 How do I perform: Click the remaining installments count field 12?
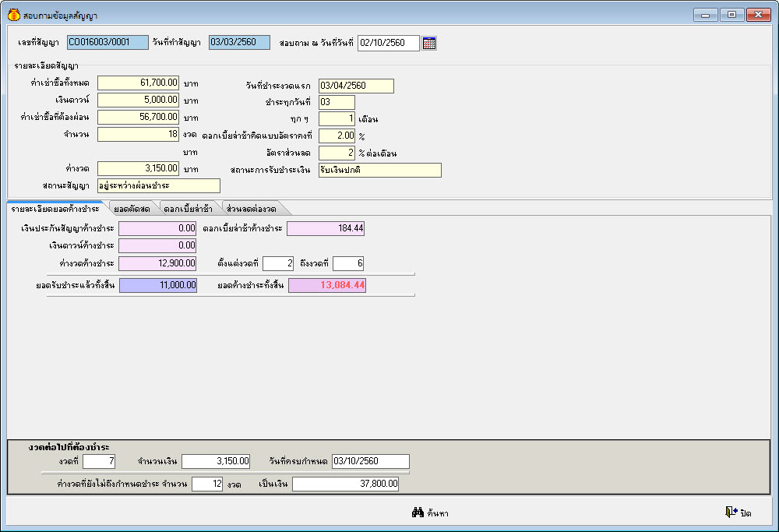(207, 484)
